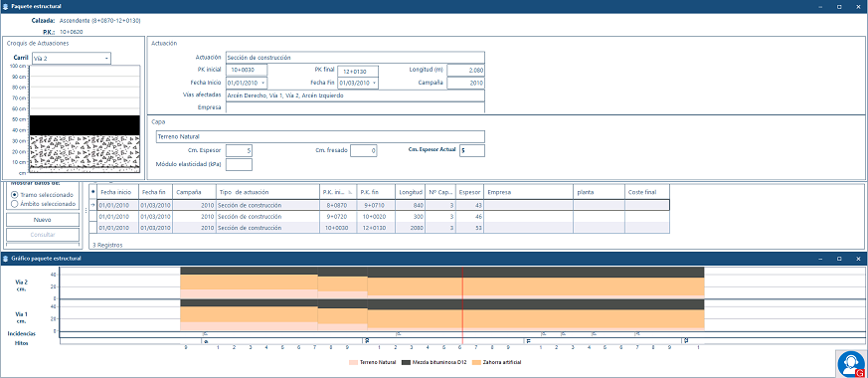Sort by the Tipo de actuación column header
Screen dimensions: 868x378
[x=267, y=192]
